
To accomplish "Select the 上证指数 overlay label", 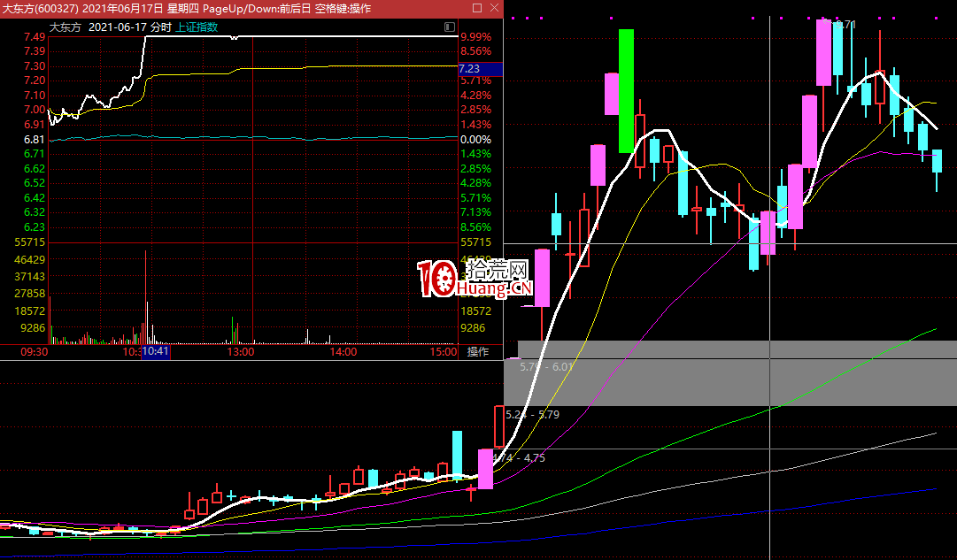I will point(197,27).
